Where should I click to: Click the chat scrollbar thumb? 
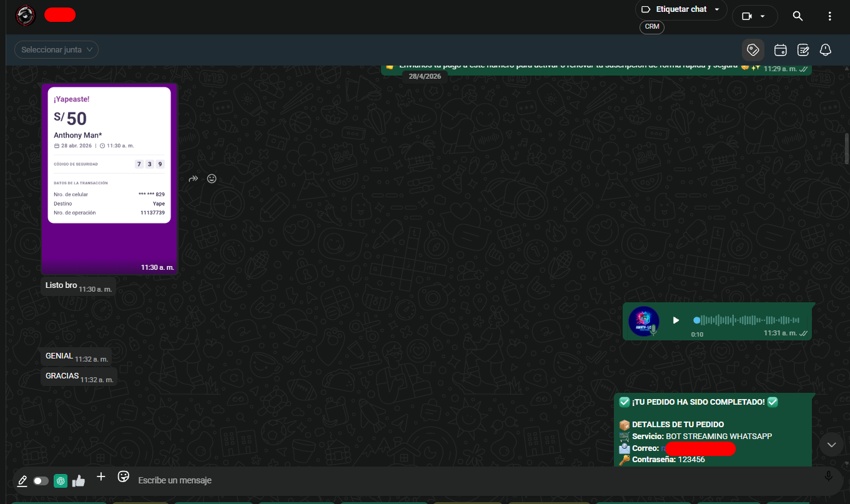(847, 147)
